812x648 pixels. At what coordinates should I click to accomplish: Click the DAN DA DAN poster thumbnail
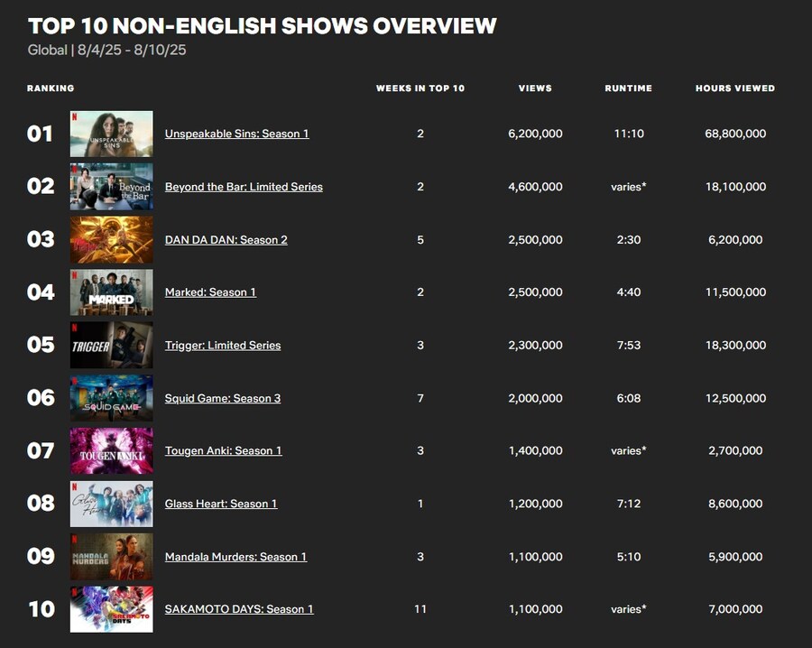click(111, 240)
